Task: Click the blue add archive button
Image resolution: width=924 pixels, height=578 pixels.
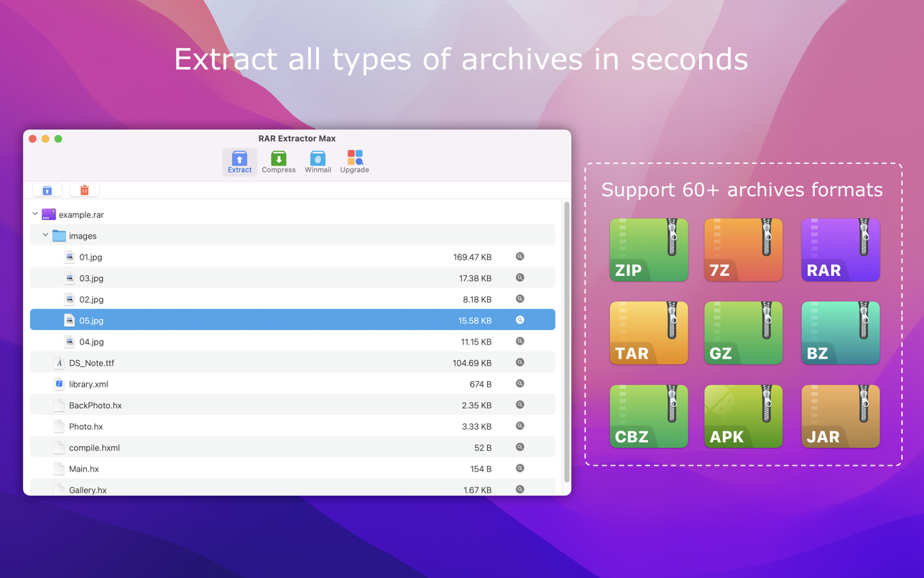Action: click(x=47, y=191)
